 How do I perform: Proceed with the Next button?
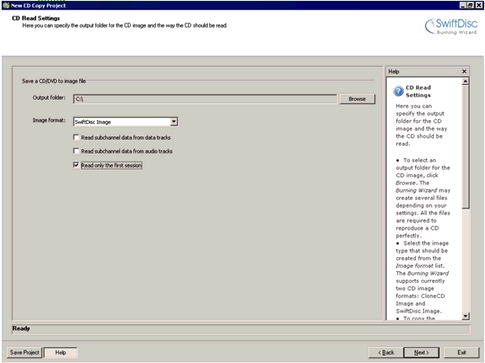click(x=421, y=352)
